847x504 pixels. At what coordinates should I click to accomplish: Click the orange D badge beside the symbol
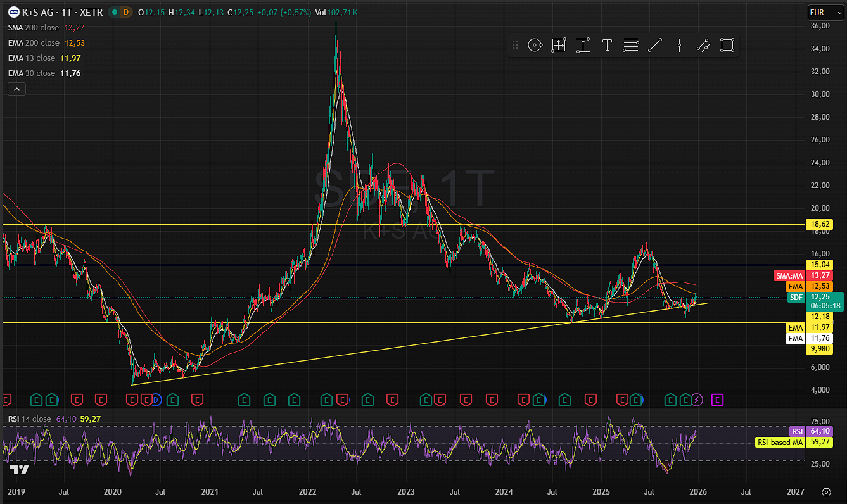tap(125, 12)
